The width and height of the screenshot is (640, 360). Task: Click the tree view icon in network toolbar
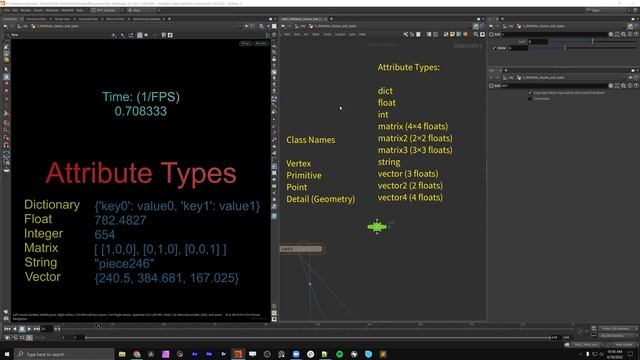[x=412, y=34]
